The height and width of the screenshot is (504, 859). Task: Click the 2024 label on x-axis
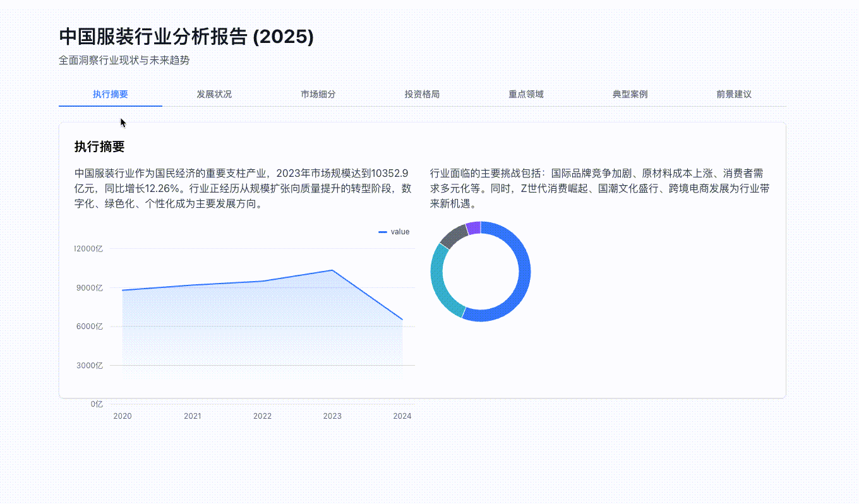403,416
